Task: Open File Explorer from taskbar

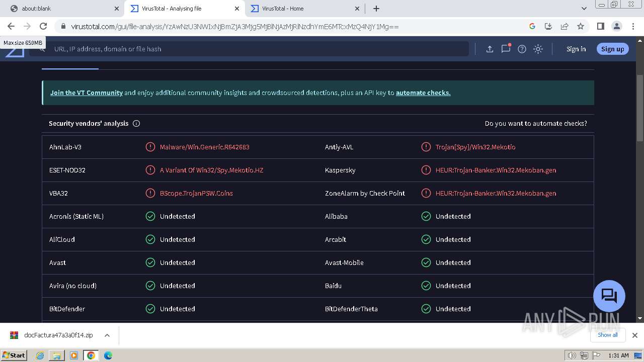Action: click(57, 355)
